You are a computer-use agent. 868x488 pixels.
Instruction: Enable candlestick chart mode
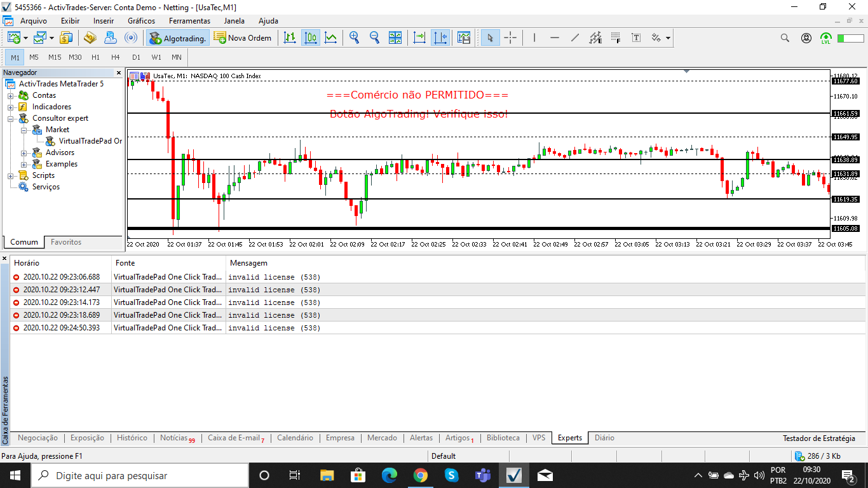pyautogui.click(x=310, y=37)
